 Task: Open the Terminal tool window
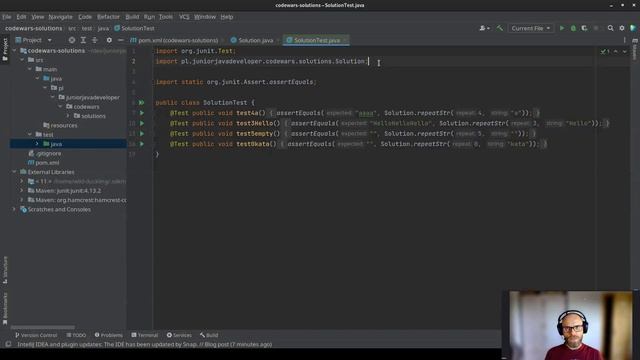click(144, 335)
